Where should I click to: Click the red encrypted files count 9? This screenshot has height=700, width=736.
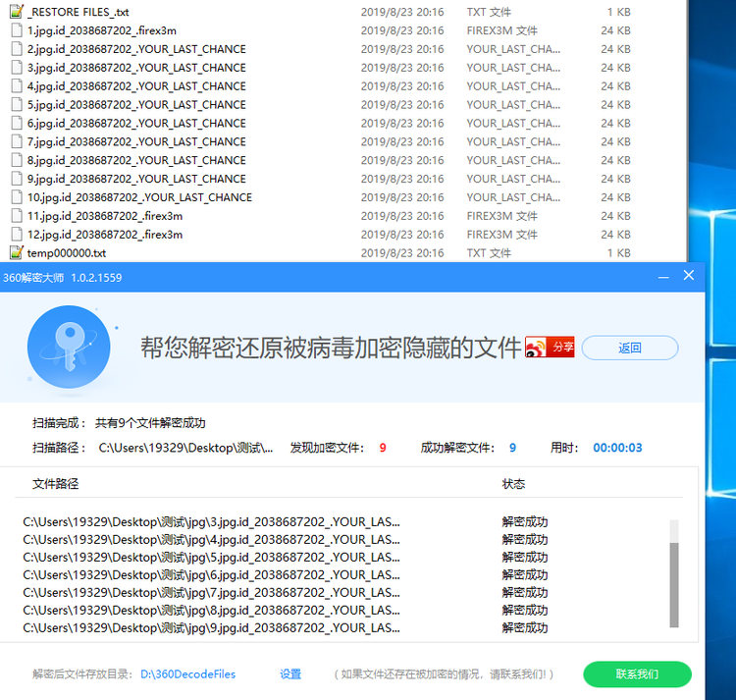click(383, 448)
